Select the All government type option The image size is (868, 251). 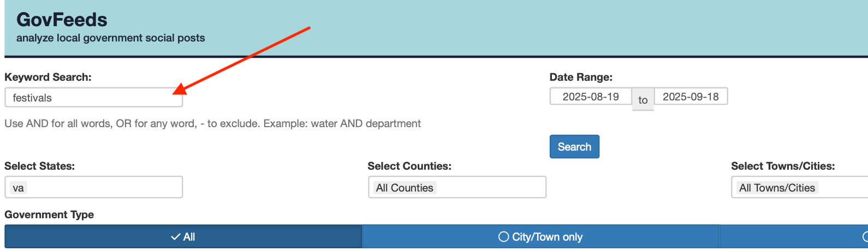(x=183, y=237)
